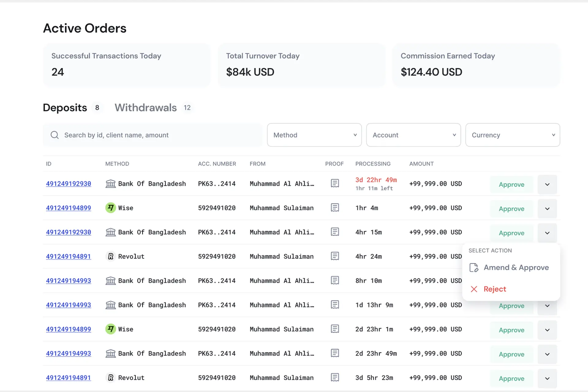Viewport: 588px width, 392px height.
Task: Click link for order ID 491249194899
Action: pos(68,207)
